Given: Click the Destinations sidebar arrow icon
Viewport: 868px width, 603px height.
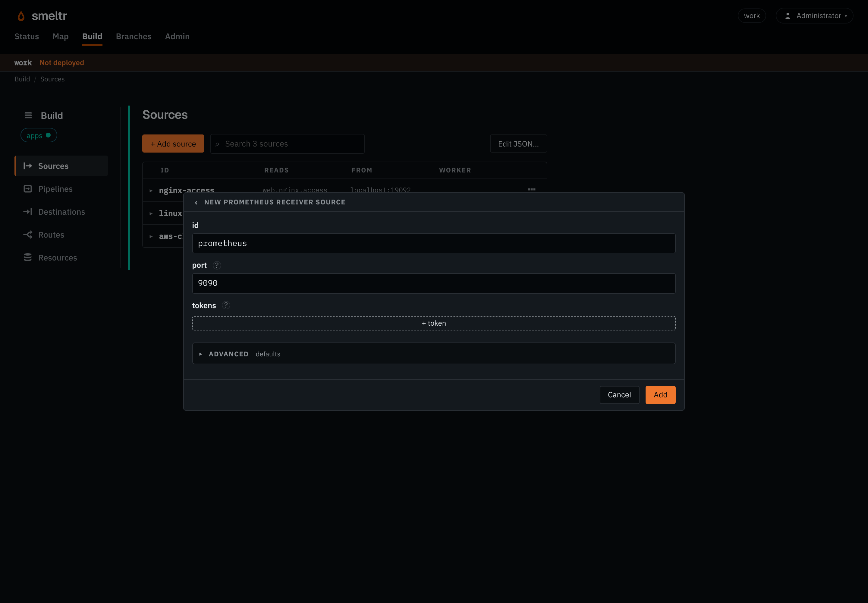Looking at the screenshot, I should pyautogui.click(x=27, y=212).
